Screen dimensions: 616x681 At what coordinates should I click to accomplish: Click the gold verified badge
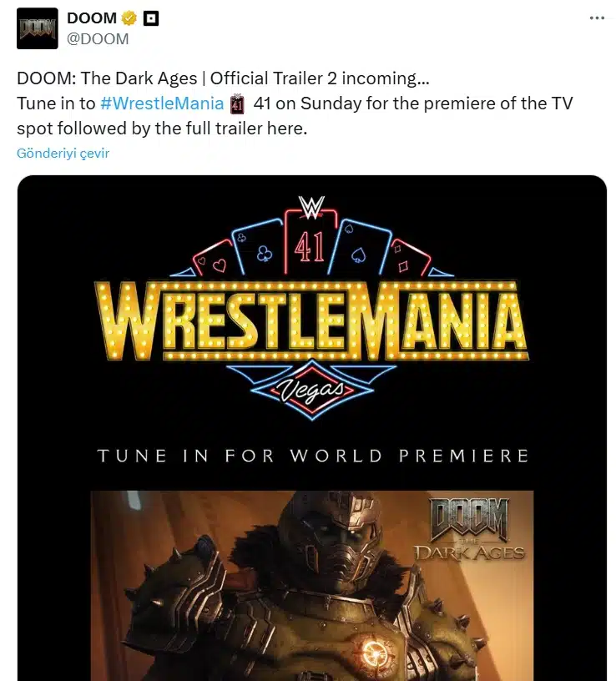click(x=129, y=18)
